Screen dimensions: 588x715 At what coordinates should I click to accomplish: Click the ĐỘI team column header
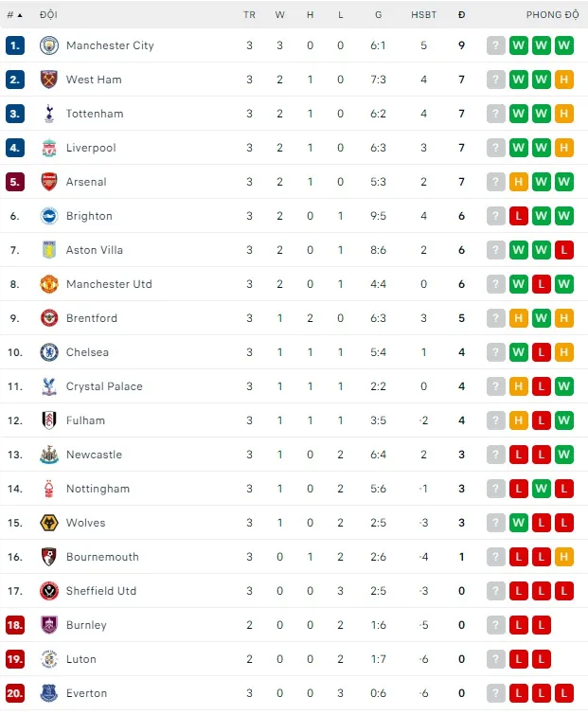coord(48,14)
